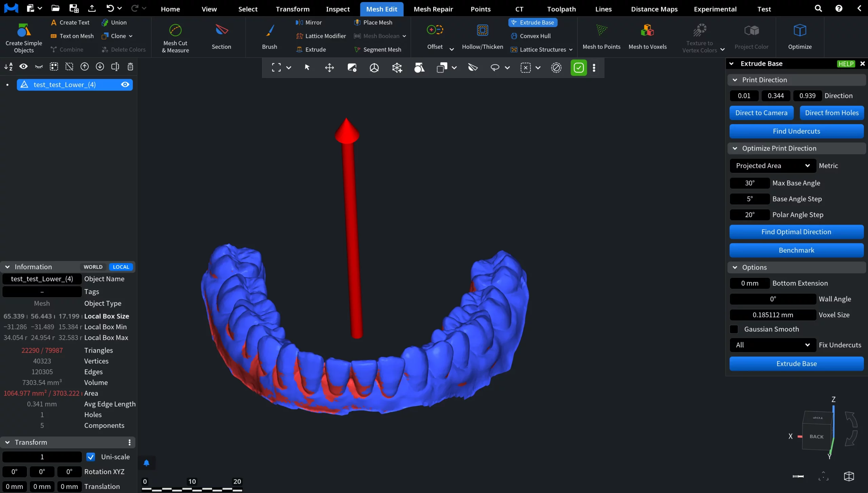868x493 pixels.
Task: Click the delete trash icon in scene toolbar
Action: [x=130, y=67]
